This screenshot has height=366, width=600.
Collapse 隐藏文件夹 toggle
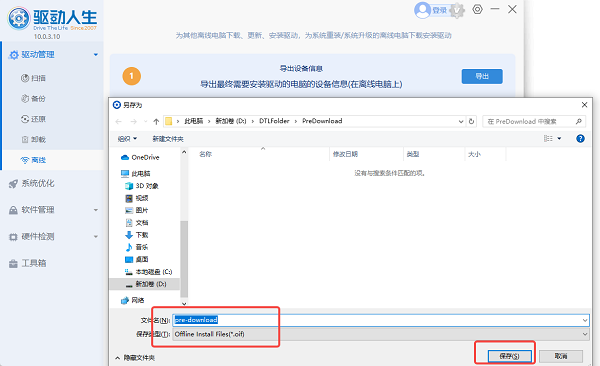pyautogui.click(x=135, y=358)
